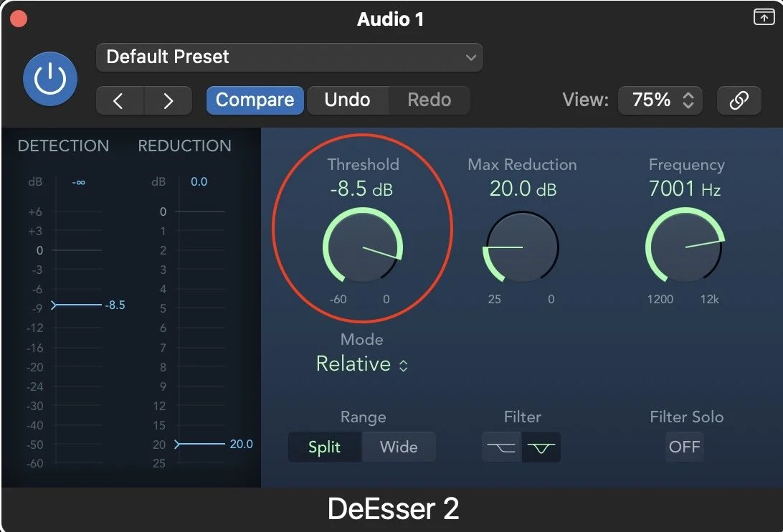Go to next preset arrow

(169, 100)
